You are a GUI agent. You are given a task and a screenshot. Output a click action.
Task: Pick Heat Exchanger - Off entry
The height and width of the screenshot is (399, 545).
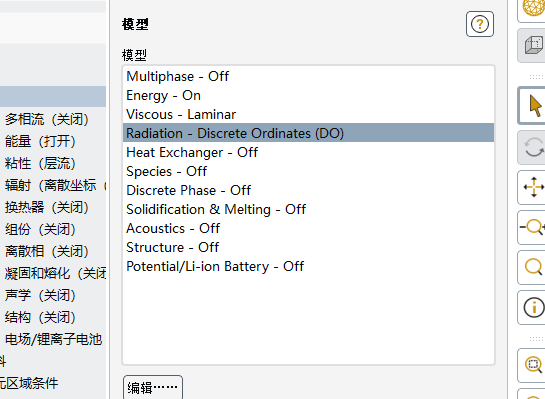pos(308,152)
